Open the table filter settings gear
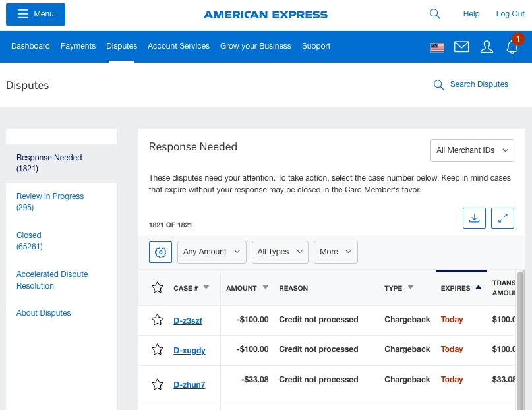Image resolution: width=532 pixels, height=410 pixels. pyautogui.click(x=160, y=252)
